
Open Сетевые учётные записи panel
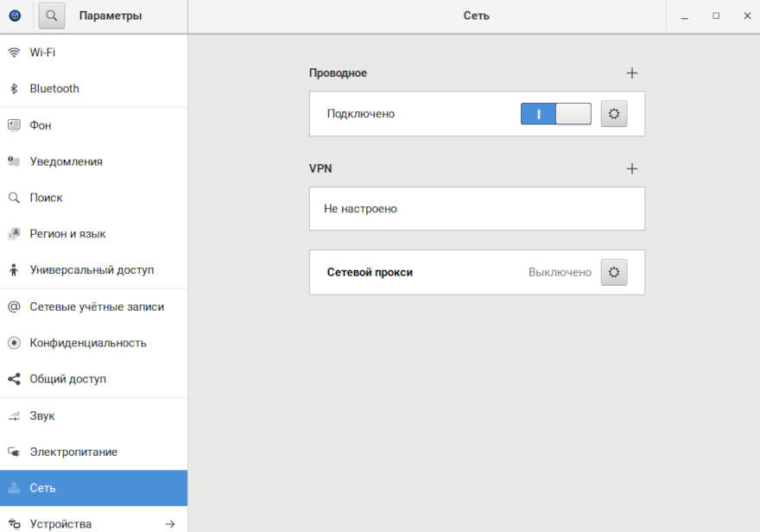pos(96,307)
